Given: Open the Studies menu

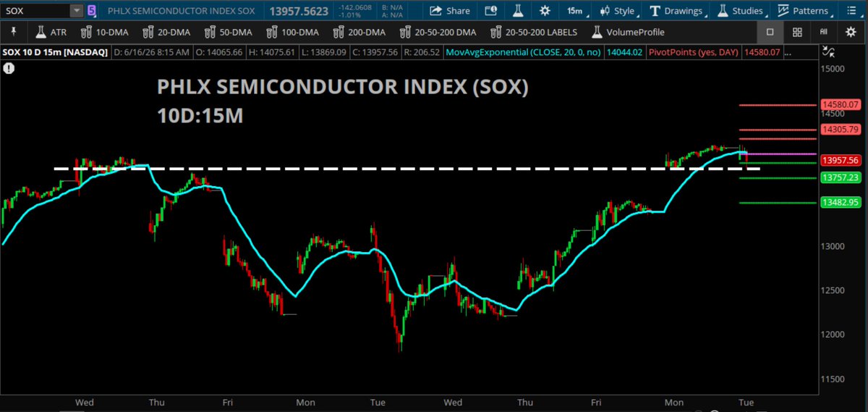Looking at the screenshot, I should click(x=741, y=11).
